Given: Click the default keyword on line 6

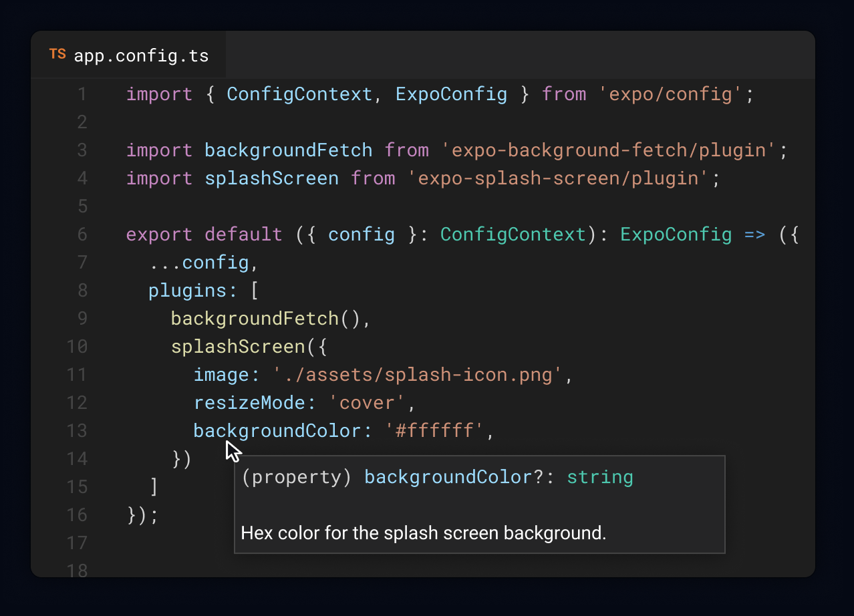Looking at the screenshot, I should pos(243,235).
